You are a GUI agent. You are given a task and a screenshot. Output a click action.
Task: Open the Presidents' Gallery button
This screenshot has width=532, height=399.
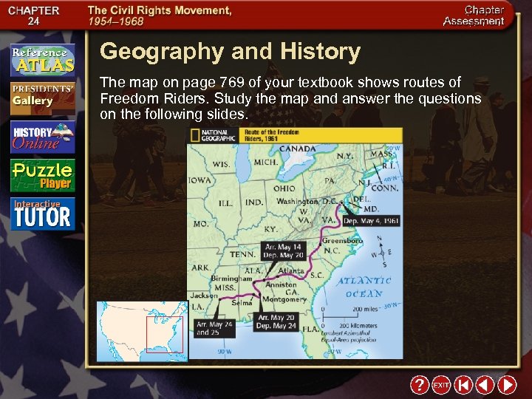coord(43,98)
